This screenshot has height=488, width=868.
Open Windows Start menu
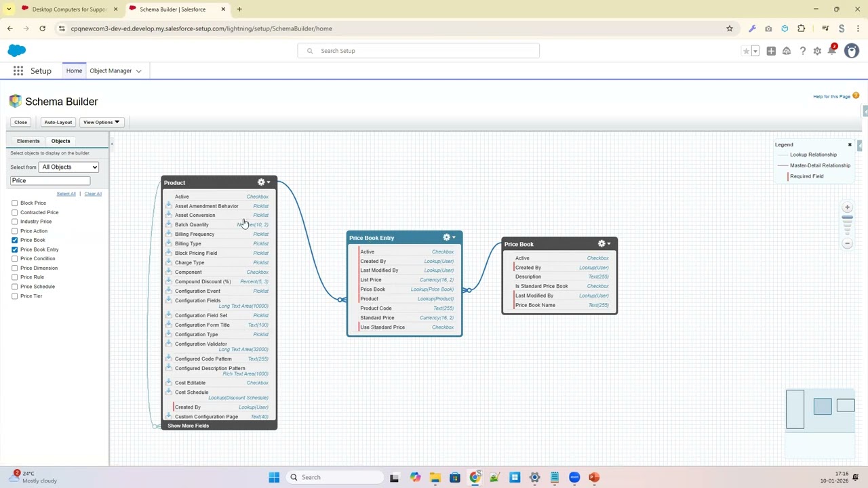[x=274, y=477]
